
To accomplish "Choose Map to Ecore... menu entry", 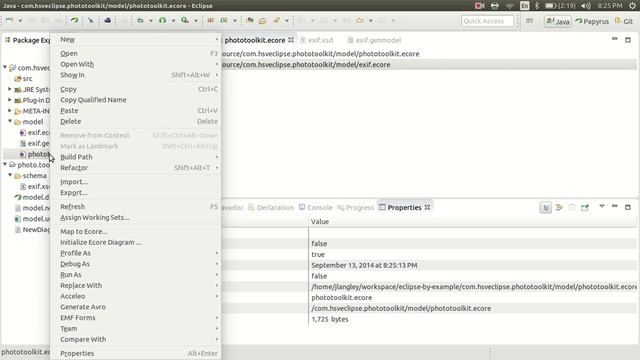I will pos(136,231).
